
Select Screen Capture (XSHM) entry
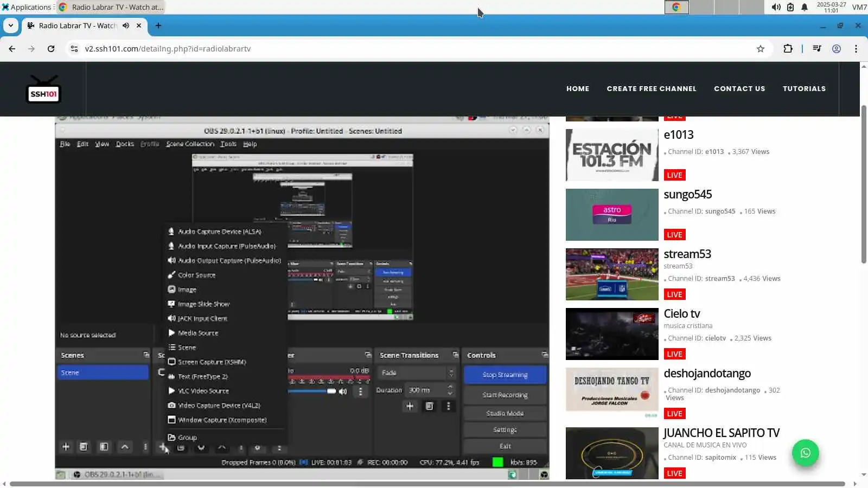pyautogui.click(x=212, y=362)
